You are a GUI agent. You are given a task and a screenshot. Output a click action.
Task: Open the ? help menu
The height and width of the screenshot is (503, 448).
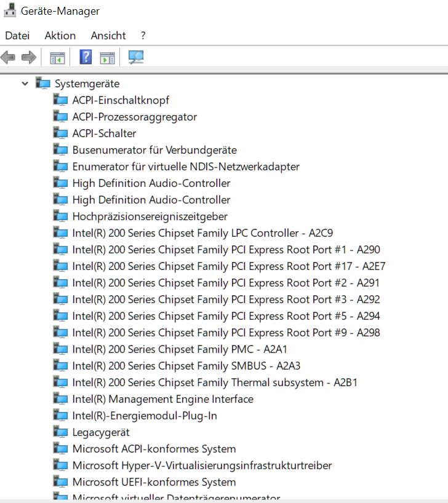click(x=143, y=35)
